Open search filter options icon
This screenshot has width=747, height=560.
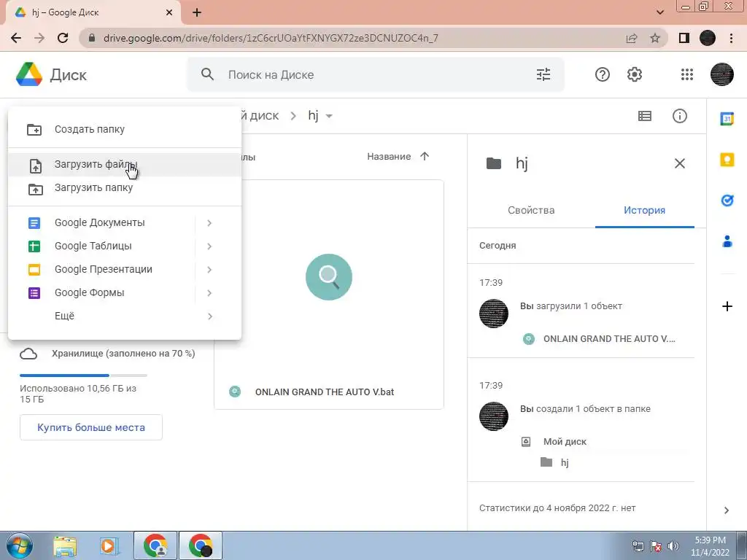(543, 74)
